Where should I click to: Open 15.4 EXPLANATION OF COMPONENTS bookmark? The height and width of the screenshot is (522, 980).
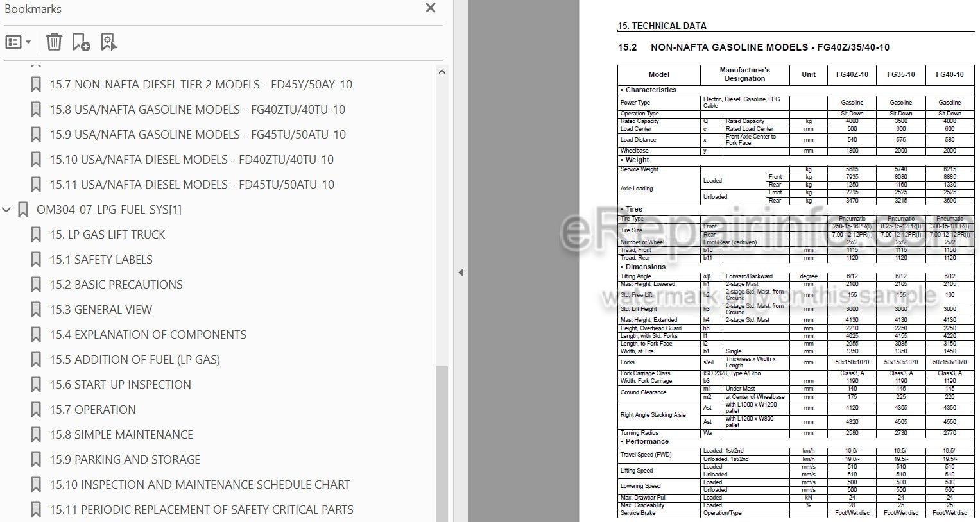click(148, 335)
